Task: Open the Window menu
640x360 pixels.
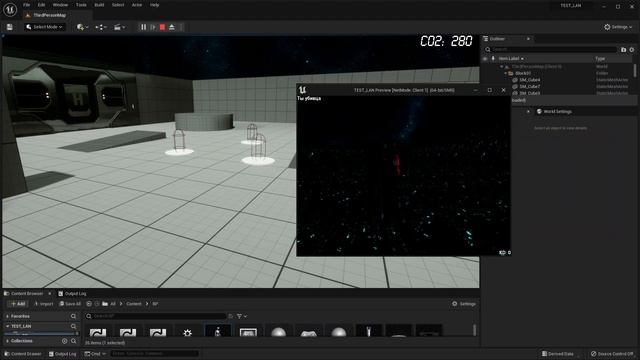Action: (x=60, y=5)
